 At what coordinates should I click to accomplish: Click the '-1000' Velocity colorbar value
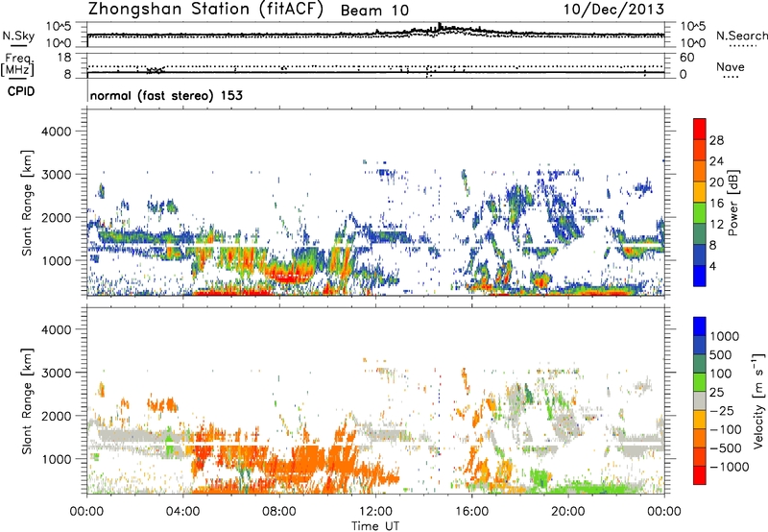click(731, 467)
